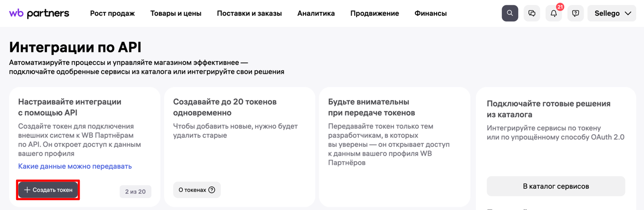Open the Рост продаж menu
This screenshot has height=210, width=644.
[112, 13]
